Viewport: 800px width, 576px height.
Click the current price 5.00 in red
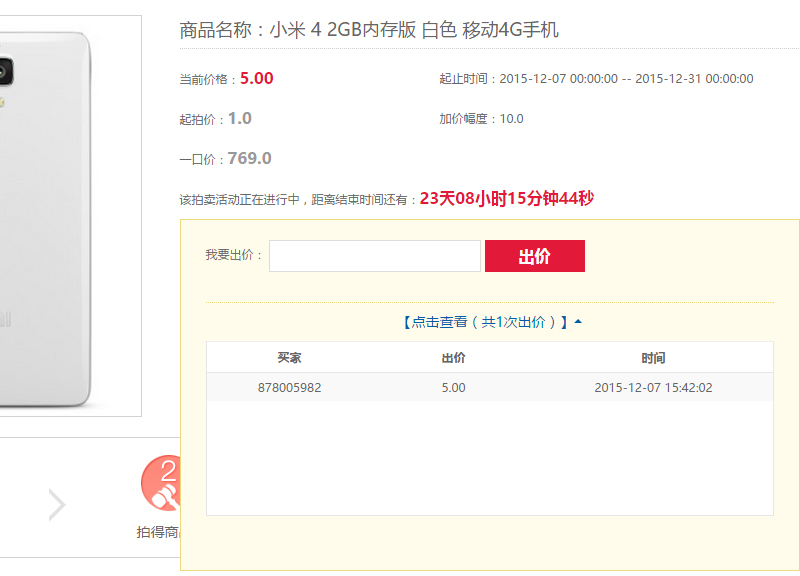pyautogui.click(x=257, y=79)
